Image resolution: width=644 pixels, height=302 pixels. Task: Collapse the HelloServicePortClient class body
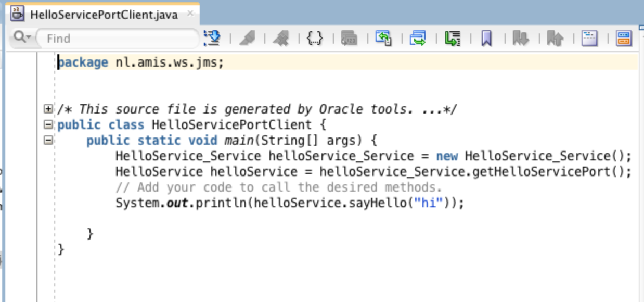pyautogui.click(x=47, y=124)
